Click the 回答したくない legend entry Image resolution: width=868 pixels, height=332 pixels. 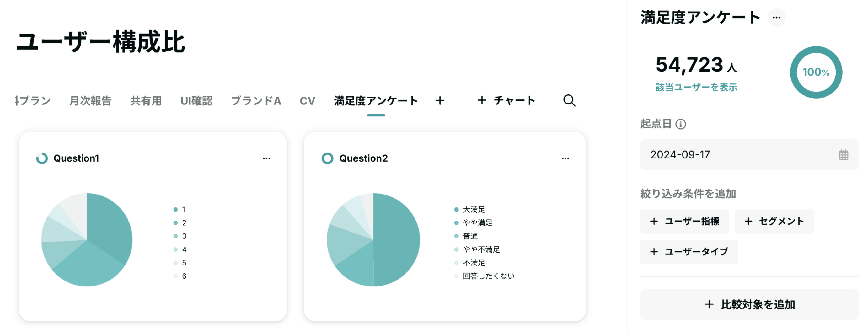click(x=484, y=276)
